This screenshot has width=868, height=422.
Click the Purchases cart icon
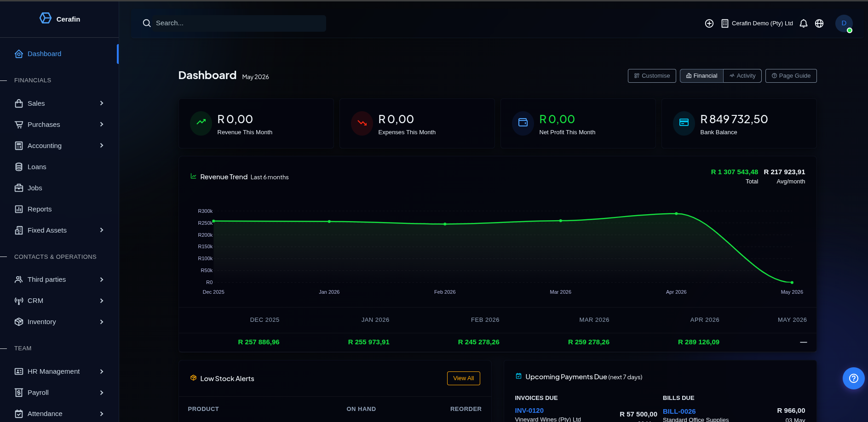19,125
